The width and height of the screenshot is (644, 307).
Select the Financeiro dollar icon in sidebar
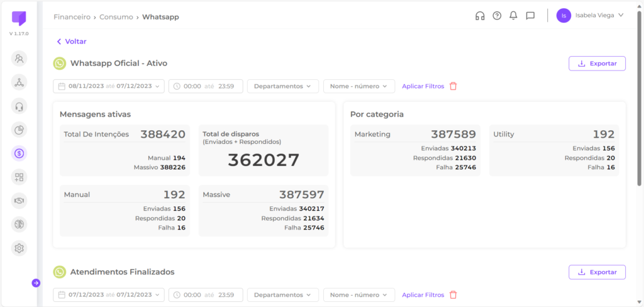(x=19, y=153)
